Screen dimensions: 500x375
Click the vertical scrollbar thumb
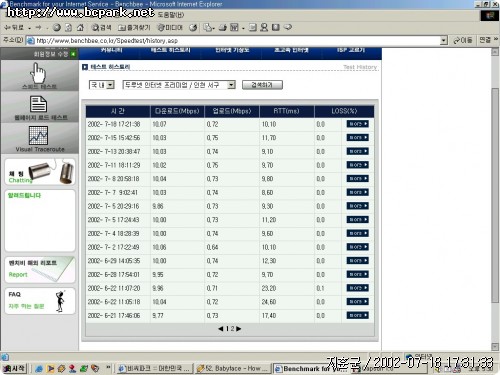coord(495,196)
